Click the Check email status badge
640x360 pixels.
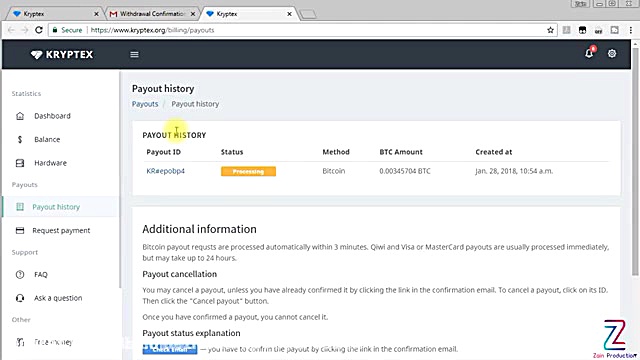click(170, 349)
